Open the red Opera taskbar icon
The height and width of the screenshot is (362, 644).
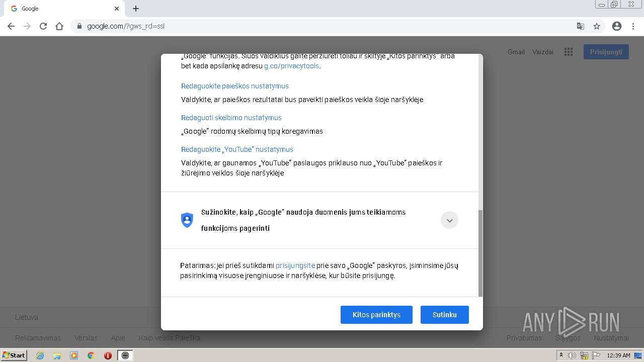point(108,355)
